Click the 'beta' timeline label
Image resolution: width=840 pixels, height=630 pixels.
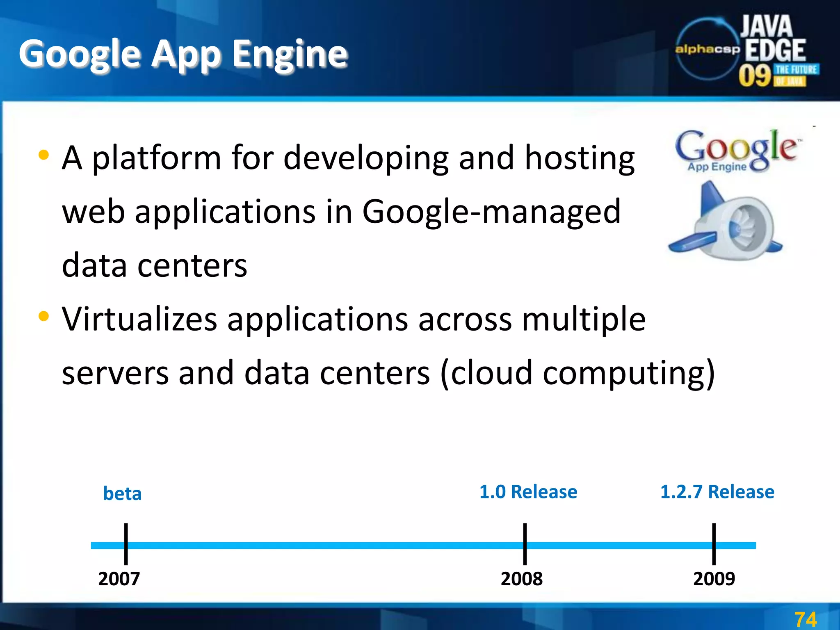(122, 493)
